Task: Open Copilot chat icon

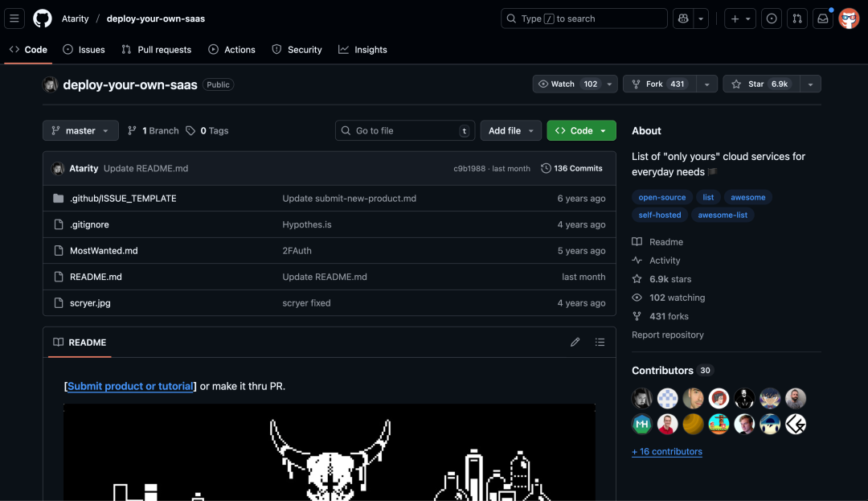Action: tap(683, 18)
